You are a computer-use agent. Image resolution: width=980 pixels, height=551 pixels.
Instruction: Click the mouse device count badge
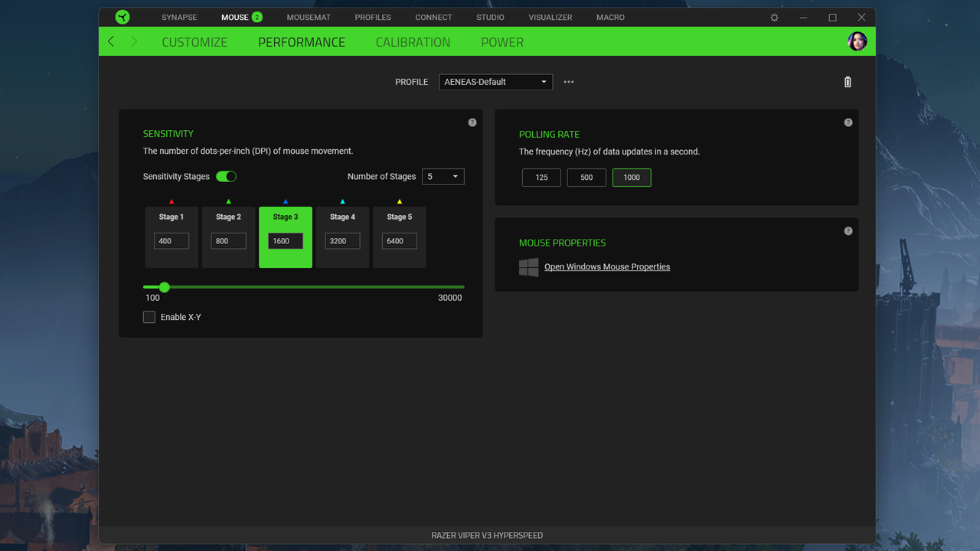click(x=256, y=17)
